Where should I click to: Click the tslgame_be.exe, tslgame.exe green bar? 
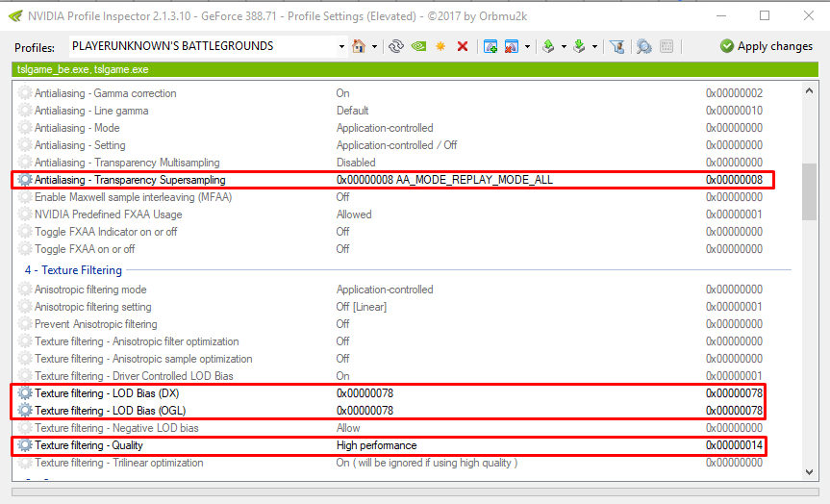pyautogui.click(x=415, y=69)
